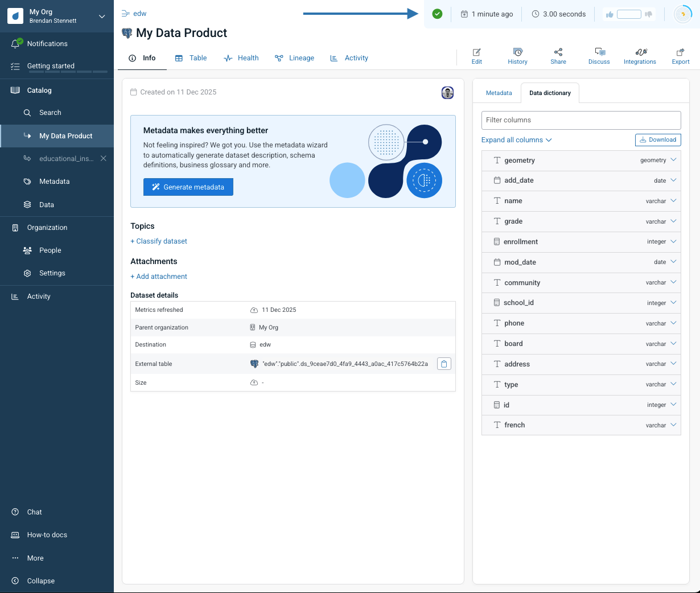Click the type column name

511,385
